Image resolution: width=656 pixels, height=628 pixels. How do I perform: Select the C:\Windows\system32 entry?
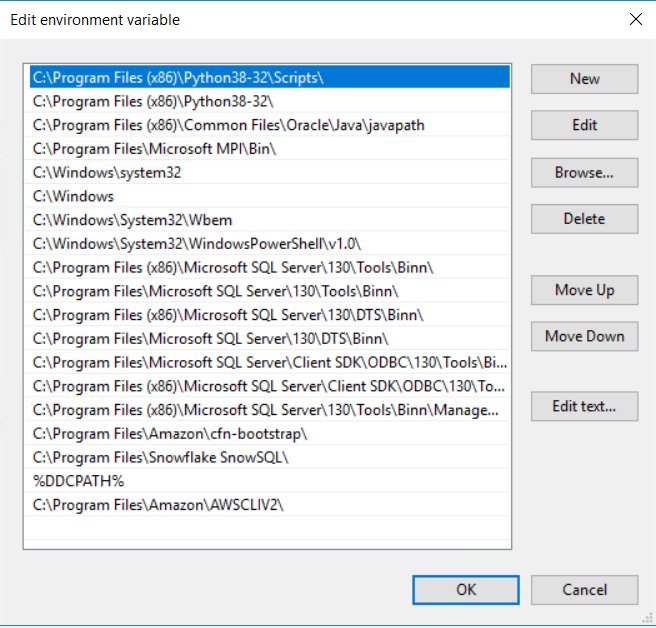click(x=107, y=172)
